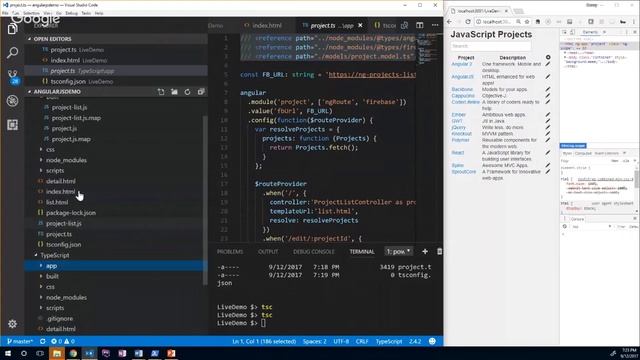Expand the first scripts folder
640x360 pixels.
click(x=55, y=171)
